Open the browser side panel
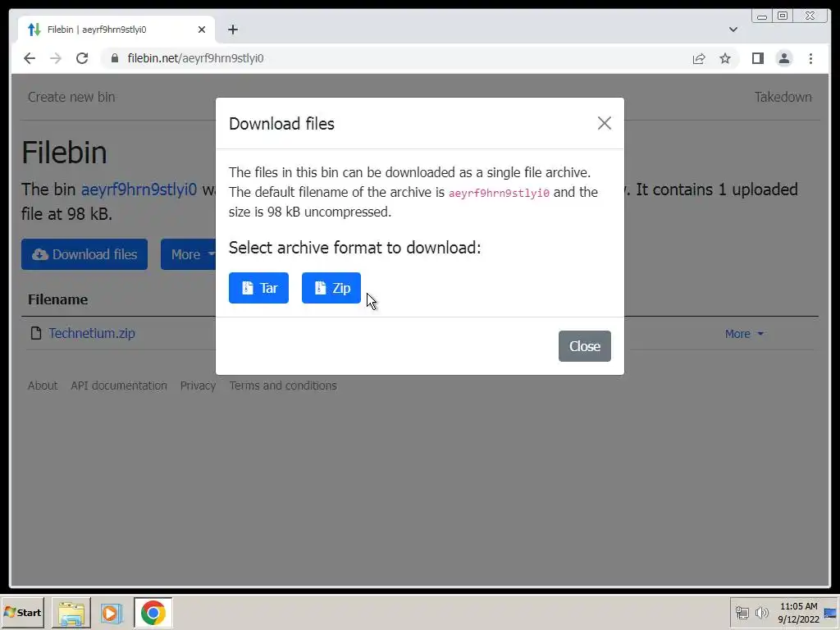This screenshot has width=840, height=630. (x=757, y=58)
